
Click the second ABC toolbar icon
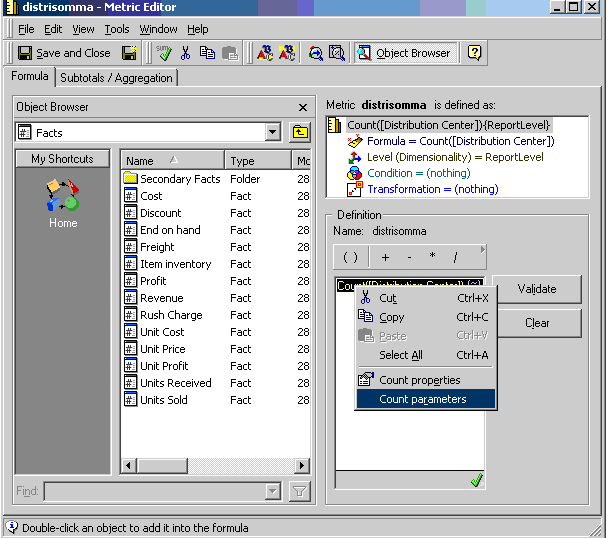287,53
